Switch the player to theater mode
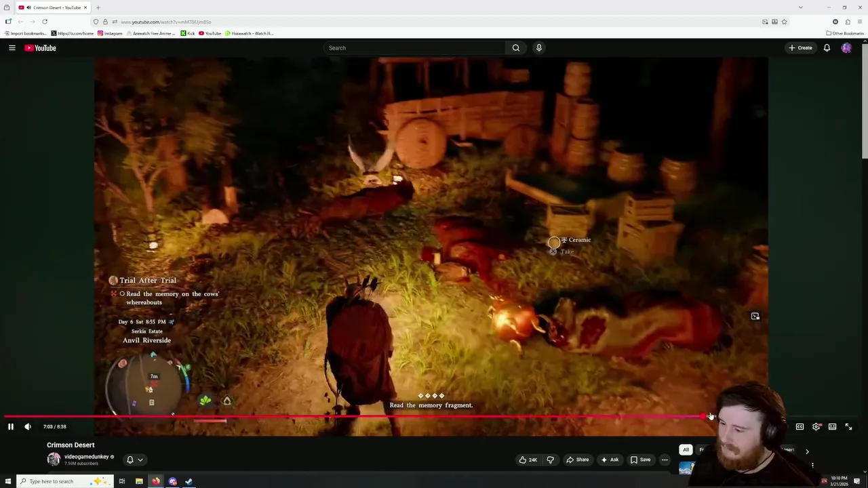 tap(832, 427)
